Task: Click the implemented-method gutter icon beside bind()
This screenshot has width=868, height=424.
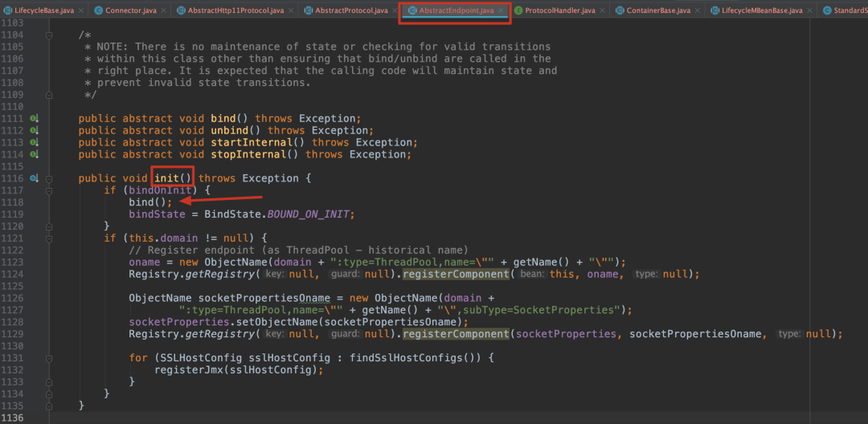Action: click(x=35, y=118)
